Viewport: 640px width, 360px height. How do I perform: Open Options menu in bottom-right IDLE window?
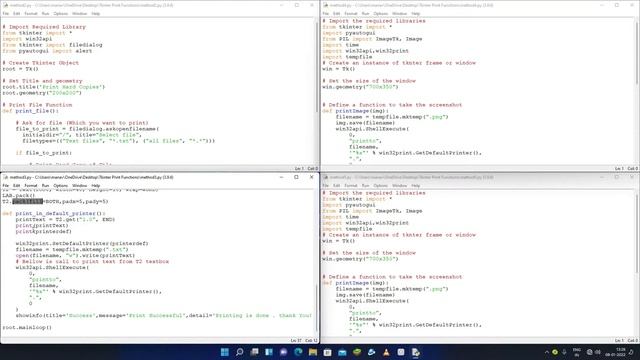[380, 185]
